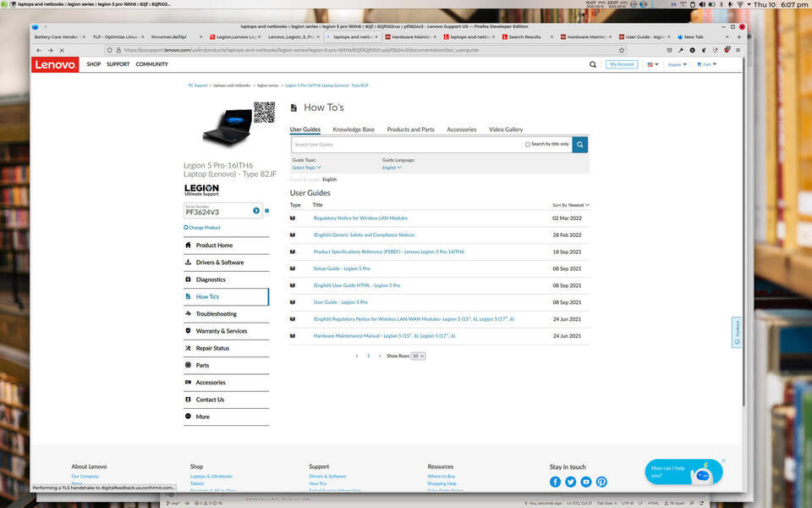Screen dimensions: 812x508
Task: Open the Firefox hamburger application menu
Action: (x=738, y=50)
